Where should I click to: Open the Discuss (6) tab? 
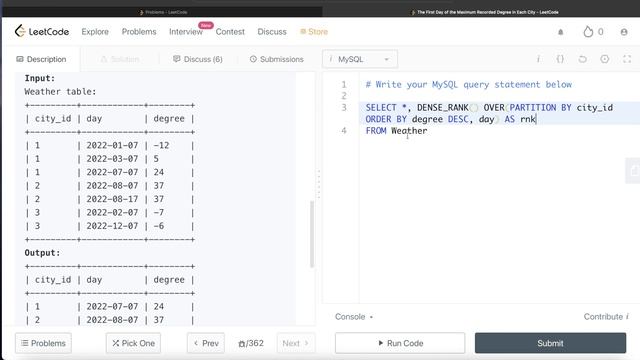pos(198,59)
